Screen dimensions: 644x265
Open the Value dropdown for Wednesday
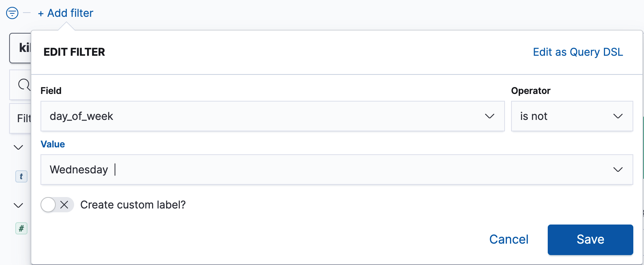tap(618, 169)
